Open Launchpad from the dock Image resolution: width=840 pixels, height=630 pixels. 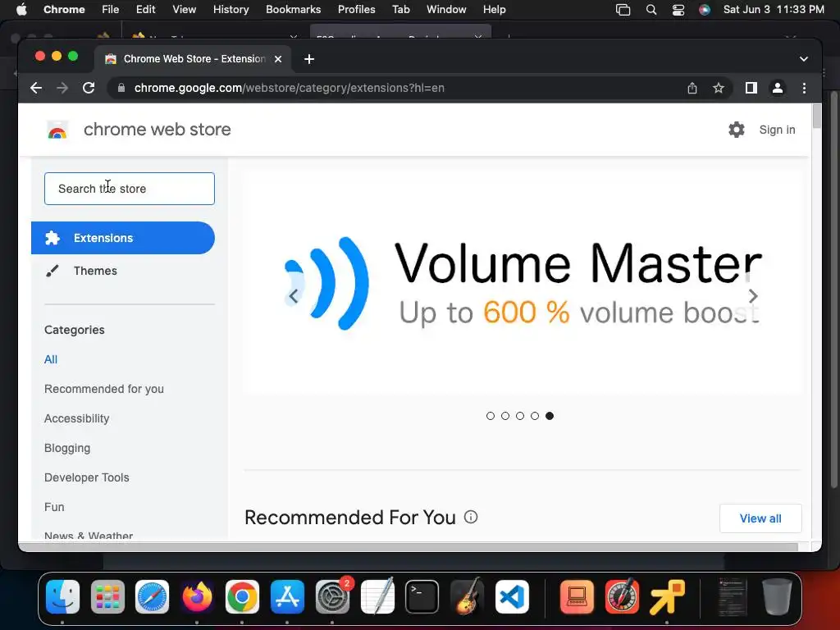coord(107,597)
